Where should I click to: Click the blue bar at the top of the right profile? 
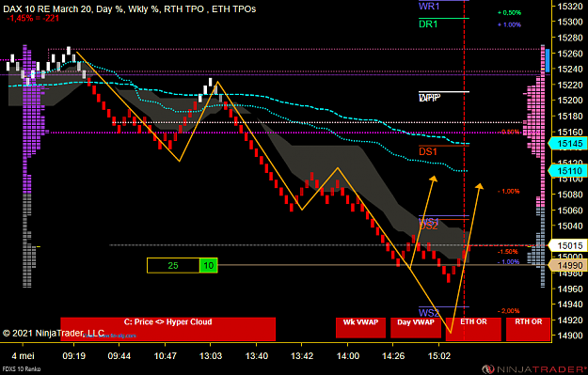coord(548,61)
